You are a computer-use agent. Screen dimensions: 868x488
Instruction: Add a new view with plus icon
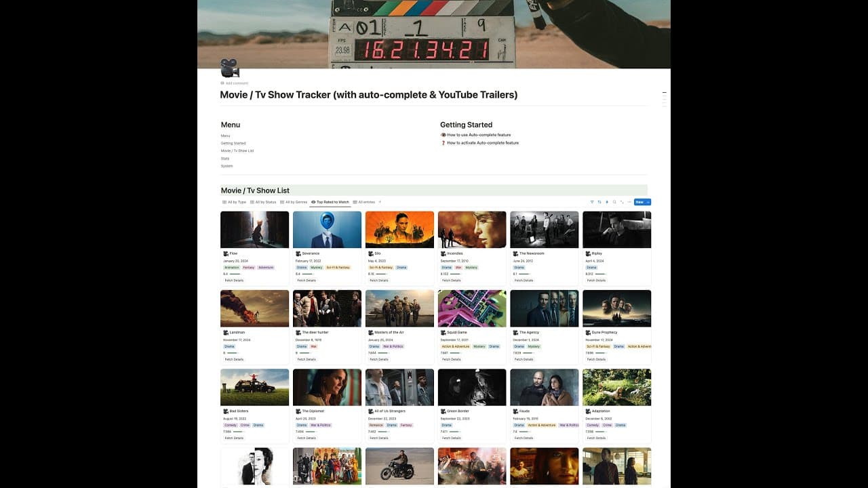tap(380, 202)
